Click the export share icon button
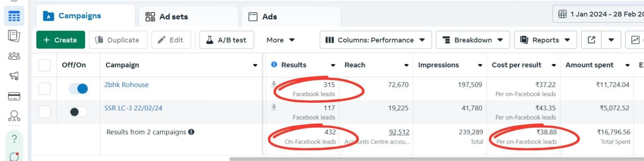Image resolution: width=644 pixels, height=161 pixels. tap(591, 40)
